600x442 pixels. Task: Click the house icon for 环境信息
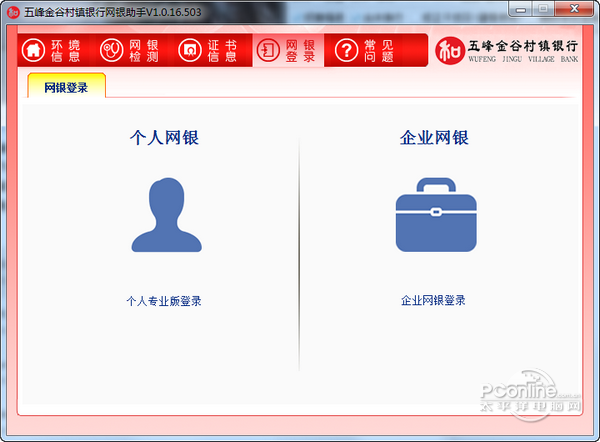click(x=33, y=50)
